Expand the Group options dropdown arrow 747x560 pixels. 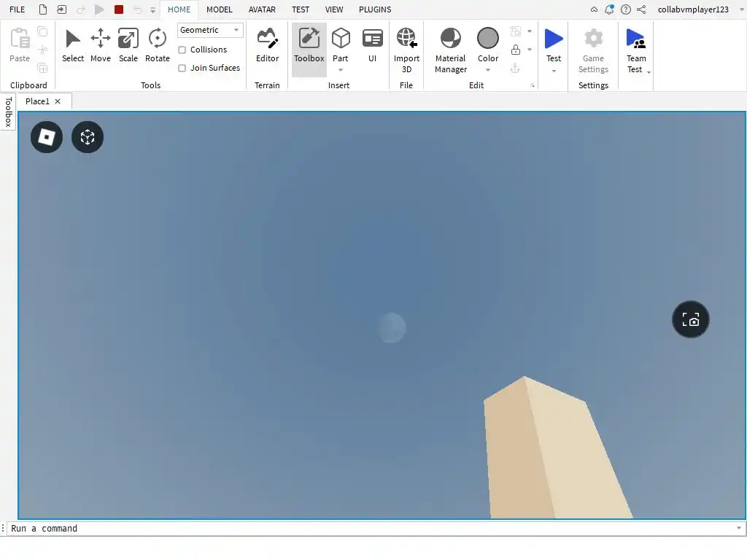530,31
